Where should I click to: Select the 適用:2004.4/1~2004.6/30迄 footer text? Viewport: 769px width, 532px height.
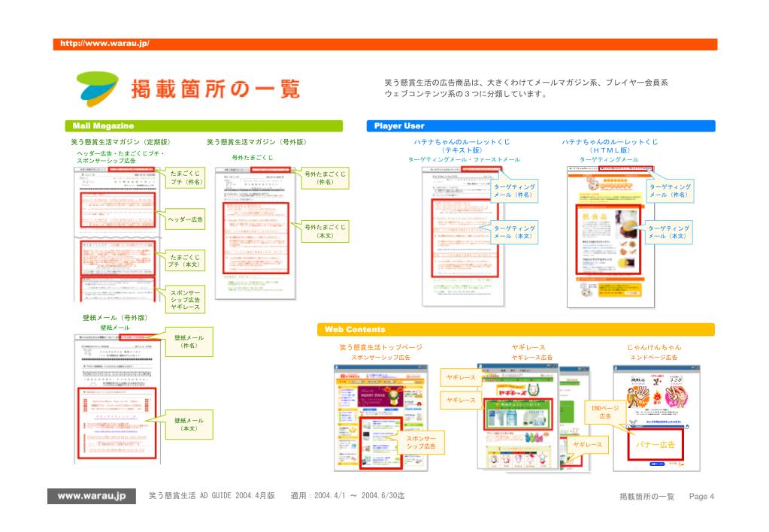pyautogui.click(x=347, y=496)
